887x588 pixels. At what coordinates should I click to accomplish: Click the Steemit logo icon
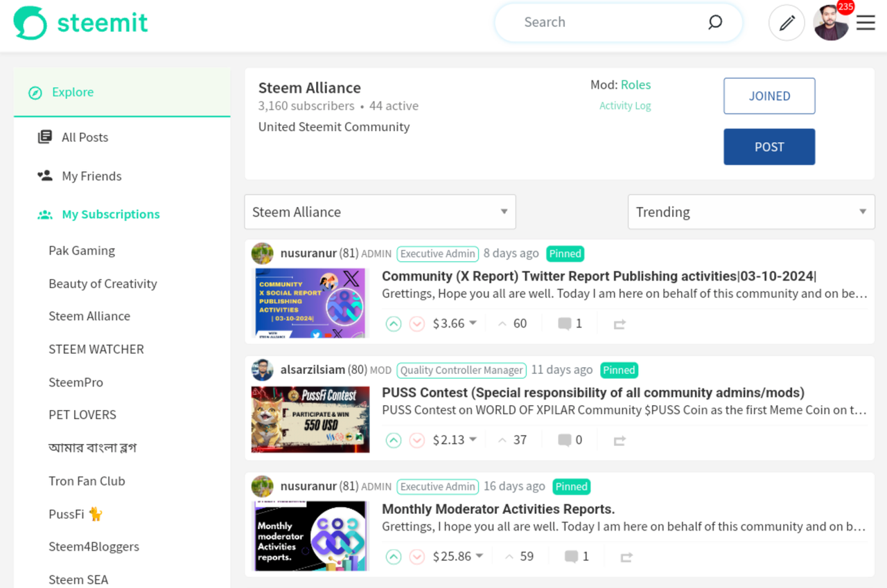pyautogui.click(x=30, y=23)
